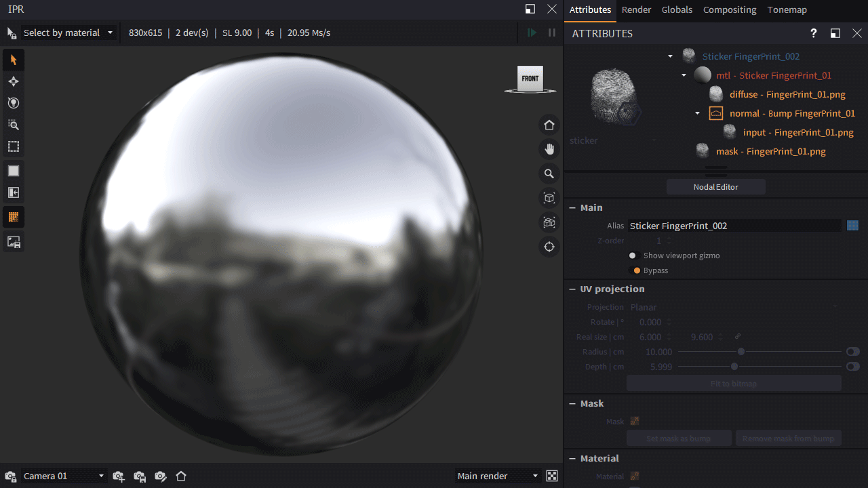Open the Select by material dropdown
The width and height of the screenshot is (868, 488).
coord(68,33)
